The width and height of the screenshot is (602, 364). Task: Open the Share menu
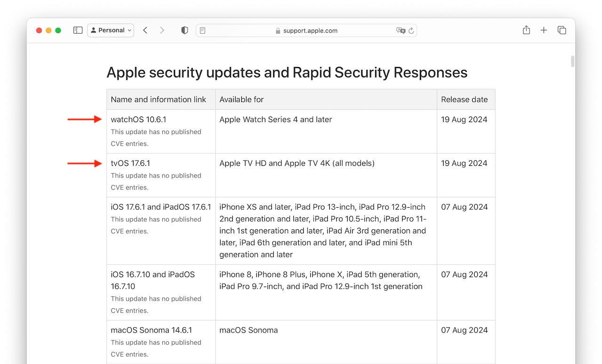pyautogui.click(x=526, y=30)
